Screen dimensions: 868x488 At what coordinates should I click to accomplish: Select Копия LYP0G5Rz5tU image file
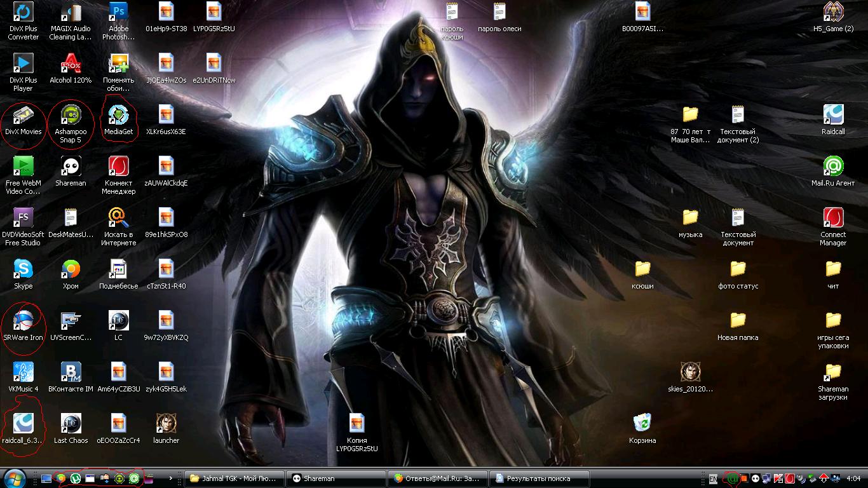pos(356,433)
